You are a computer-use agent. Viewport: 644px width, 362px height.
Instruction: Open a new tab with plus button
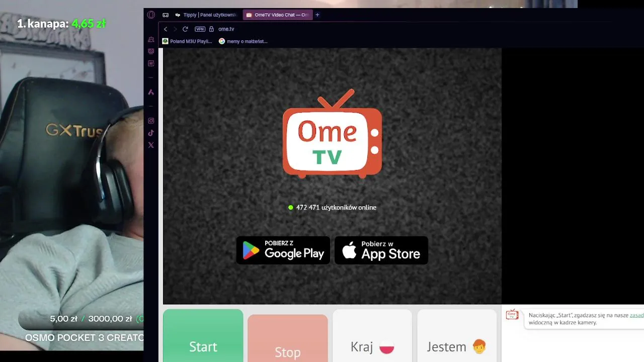[x=317, y=15]
